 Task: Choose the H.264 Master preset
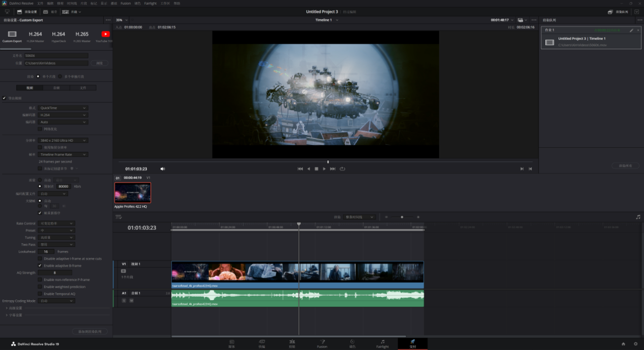[x=35, y=36]
